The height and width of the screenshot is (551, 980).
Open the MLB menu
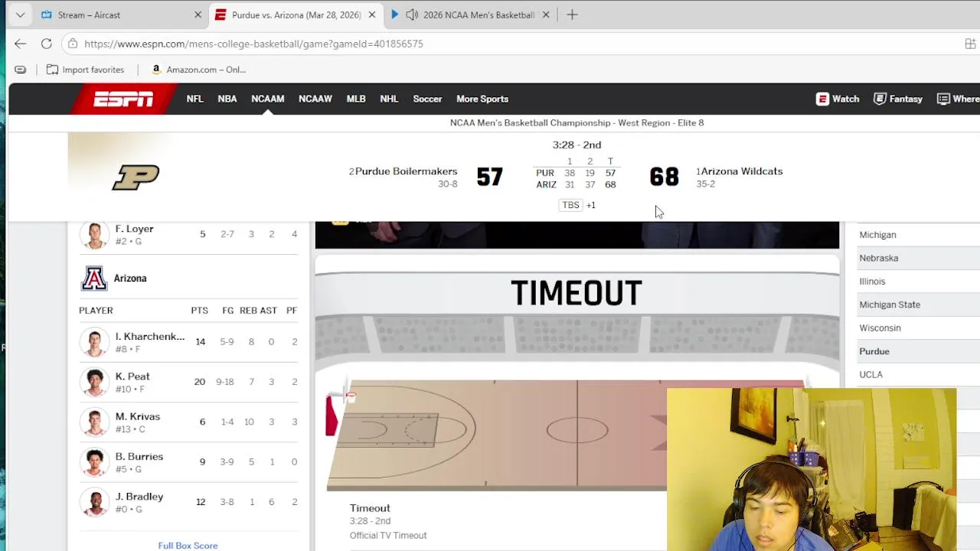(x=356, y=99)
